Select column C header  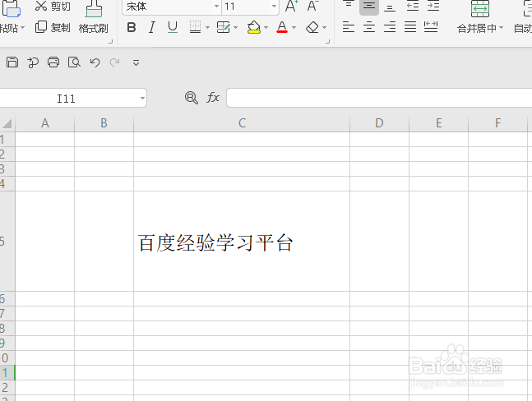242,123
